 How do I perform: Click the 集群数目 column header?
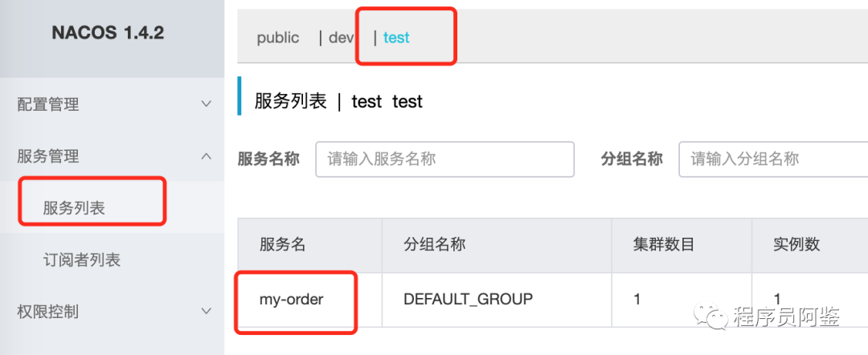click(664, 245)
